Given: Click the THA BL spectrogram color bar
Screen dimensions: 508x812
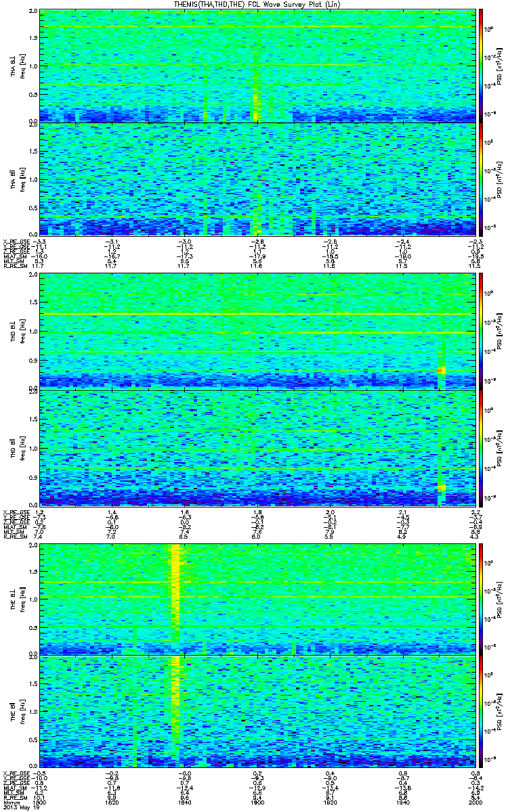Looking at the screenshot, I should (x=482, y=66).
